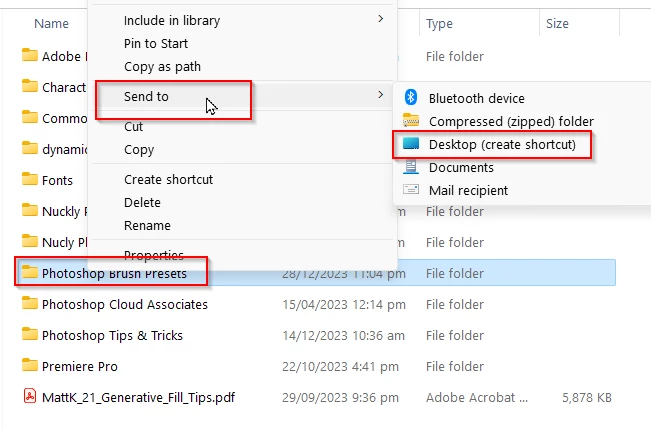Sort by the Size column header

[x=557, y=23]
